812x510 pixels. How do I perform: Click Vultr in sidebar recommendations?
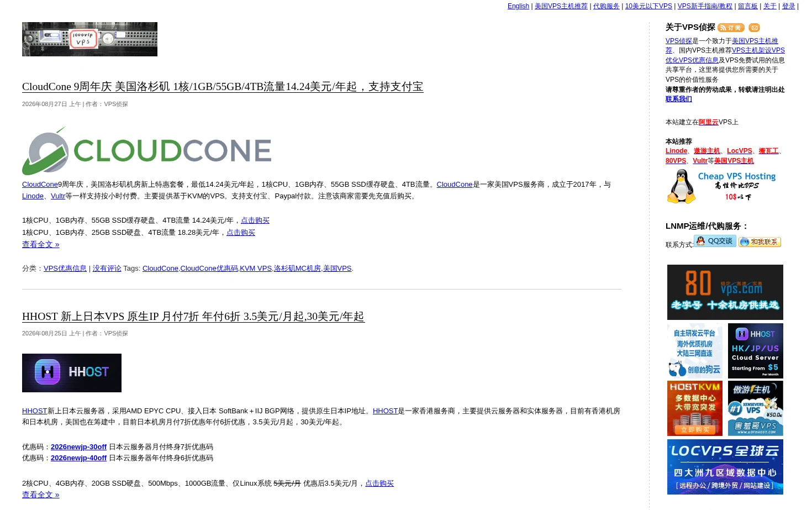coord(700,161)
